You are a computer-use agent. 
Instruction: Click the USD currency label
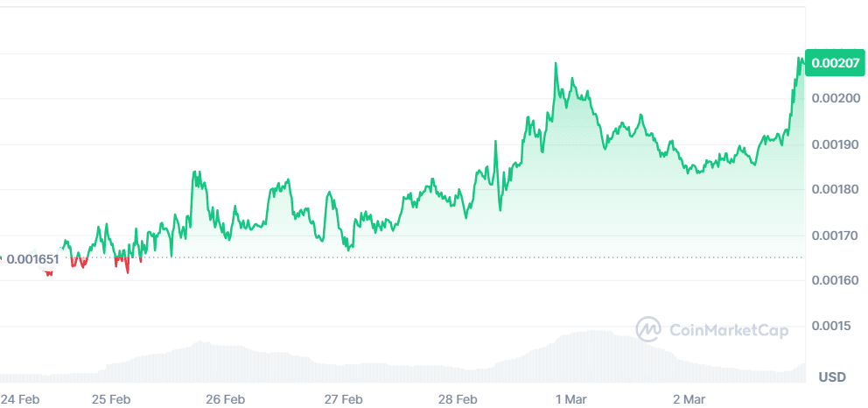(831, 377)
